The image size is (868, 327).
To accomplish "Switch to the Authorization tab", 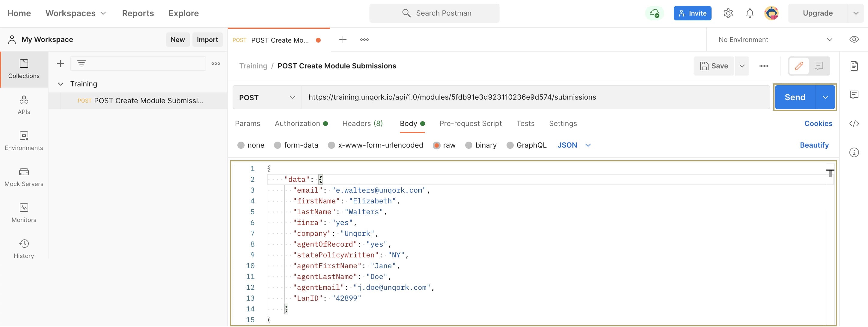I will point(301,123).
